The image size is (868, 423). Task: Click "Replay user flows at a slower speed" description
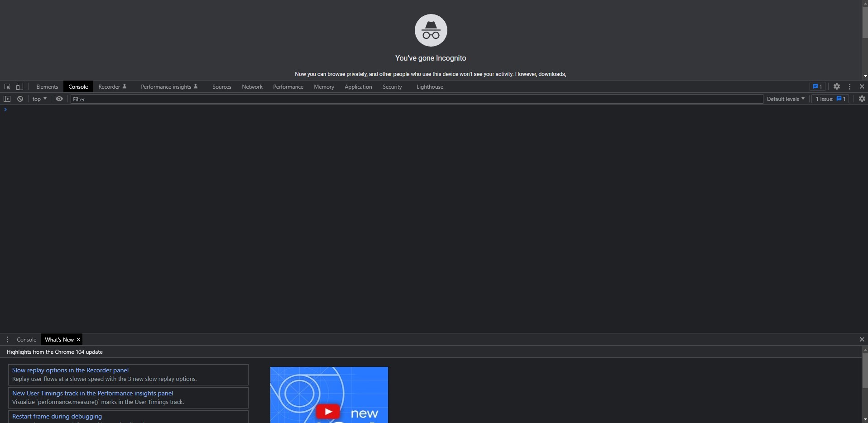[x=105, y=379]
